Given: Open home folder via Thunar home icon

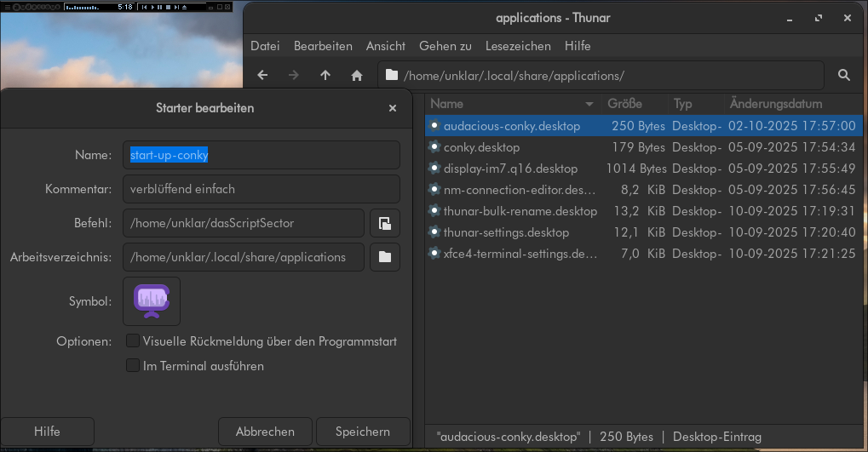Looking at the screenshot, I should 357,75.
